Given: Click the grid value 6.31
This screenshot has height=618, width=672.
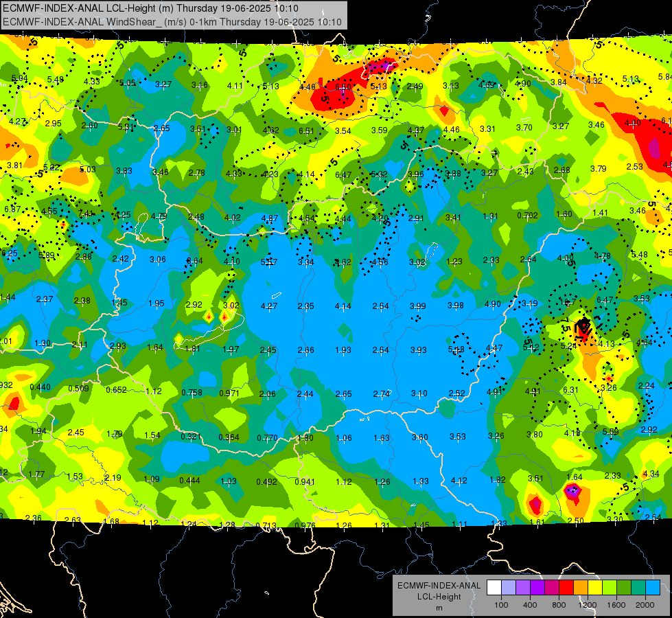Looking at the screenshot, I should (x=570, y=390).
